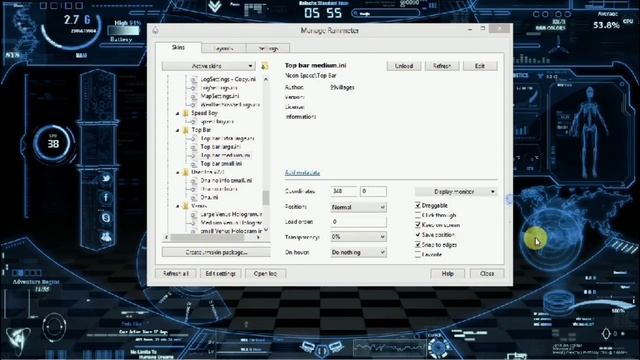Viewport: 640px width, 360px height.
Task: Click the Close button at dialog bottom
Action: click(x=487, y=273)
